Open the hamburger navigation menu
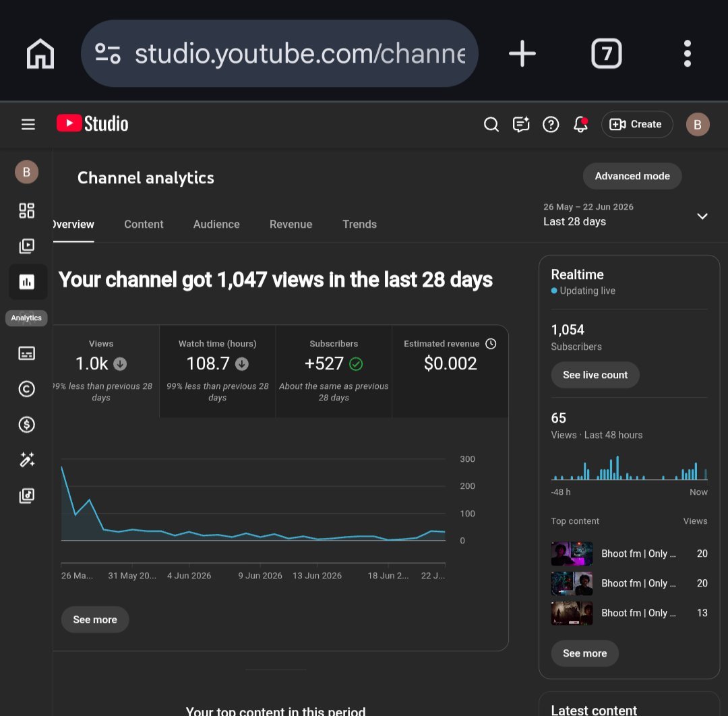 (x=28, y=125)
